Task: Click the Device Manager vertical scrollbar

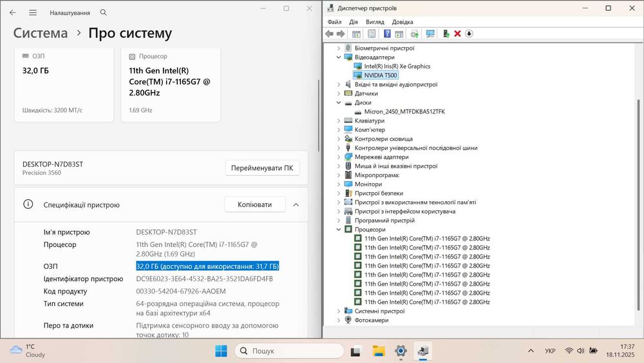Action: click(x=638, y=205)
